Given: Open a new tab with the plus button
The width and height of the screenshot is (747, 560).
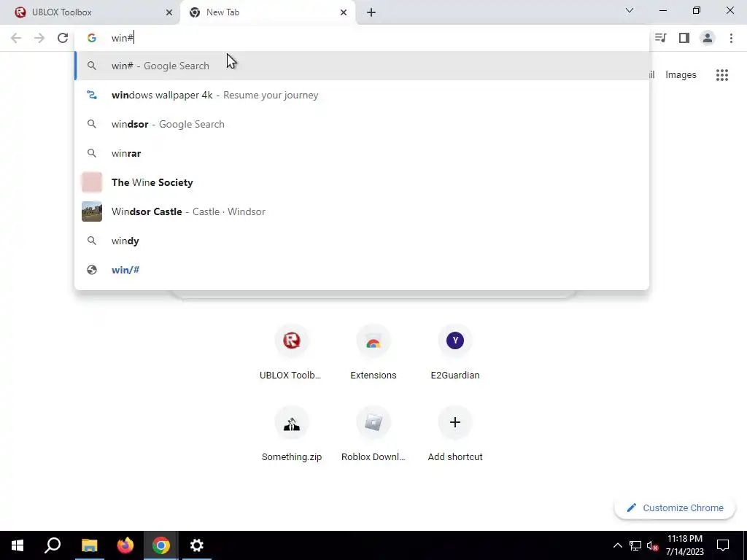Looking at the screenshot, I should tap(371, 12).
